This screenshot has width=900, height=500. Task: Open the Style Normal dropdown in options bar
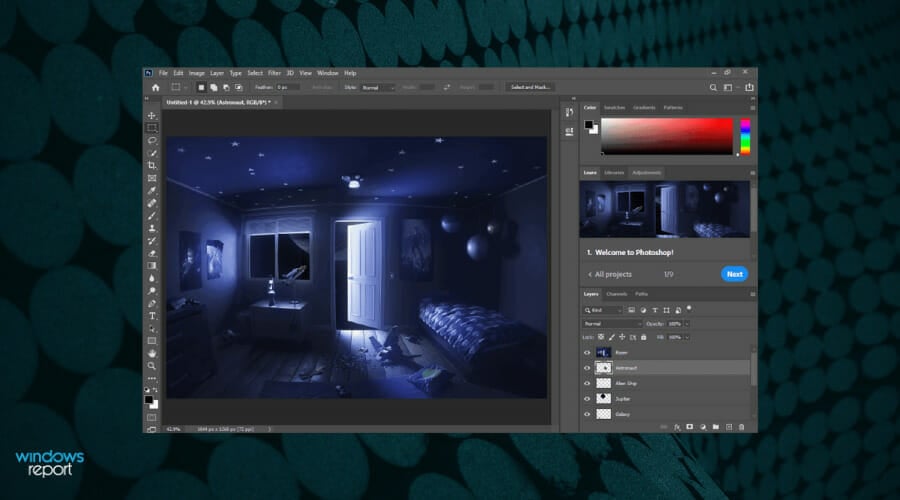click(x=378, y=87)
